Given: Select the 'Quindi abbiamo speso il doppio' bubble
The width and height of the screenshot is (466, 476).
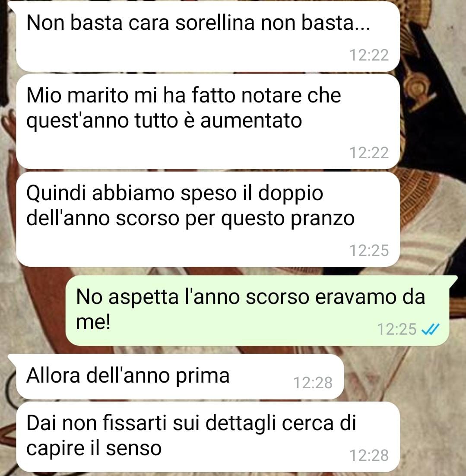Looking at the screenshot, I should pos(208,219).
